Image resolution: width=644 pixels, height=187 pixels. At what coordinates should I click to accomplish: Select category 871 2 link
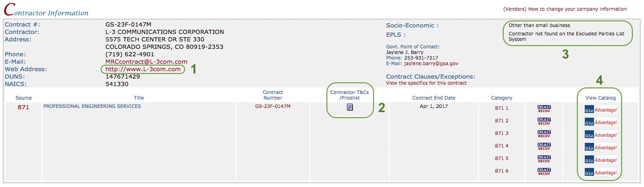tap(501, 121)
